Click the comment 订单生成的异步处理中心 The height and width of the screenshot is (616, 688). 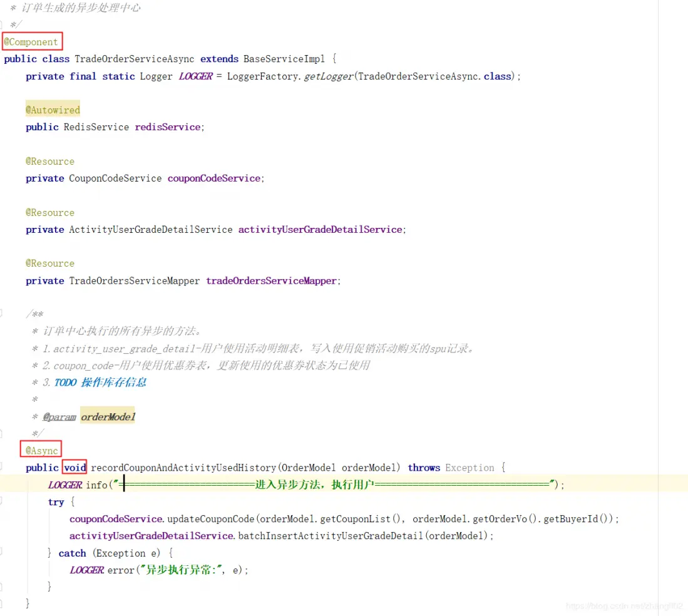(x=81, y=8)
